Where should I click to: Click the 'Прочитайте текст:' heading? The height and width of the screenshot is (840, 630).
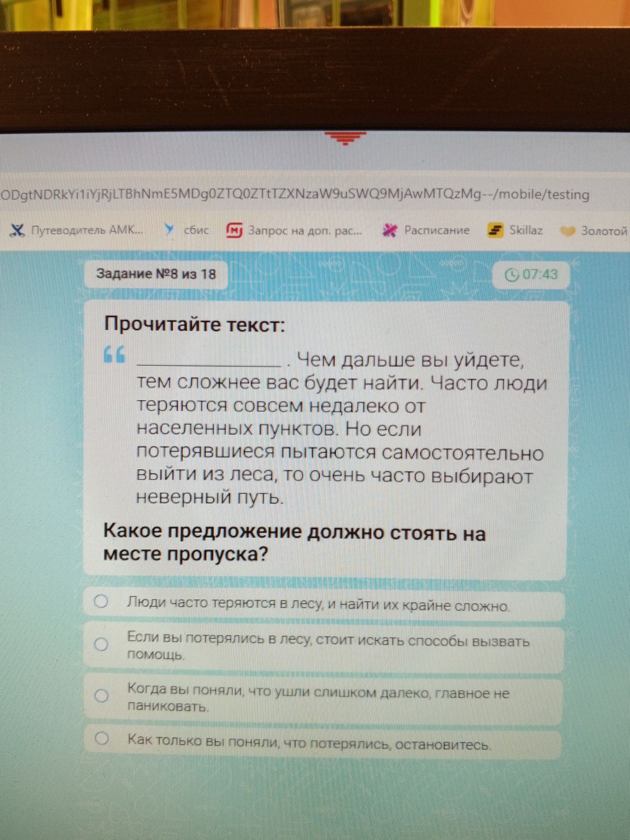195,325
